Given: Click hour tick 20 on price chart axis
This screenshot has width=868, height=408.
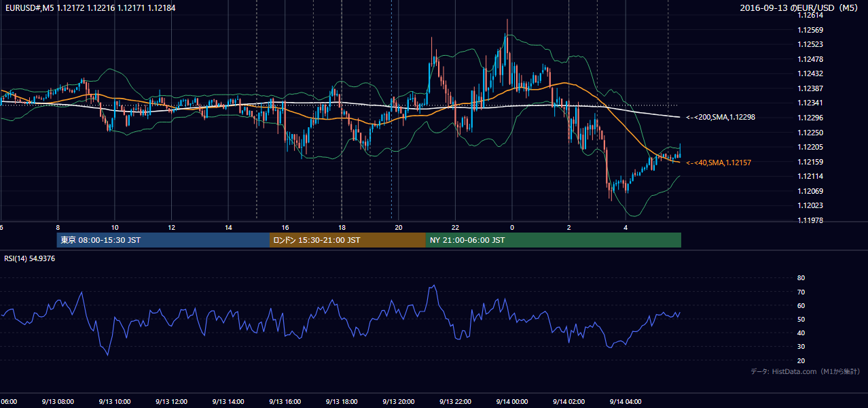Looking at the screenshot, I should click(x=399, y=227).
